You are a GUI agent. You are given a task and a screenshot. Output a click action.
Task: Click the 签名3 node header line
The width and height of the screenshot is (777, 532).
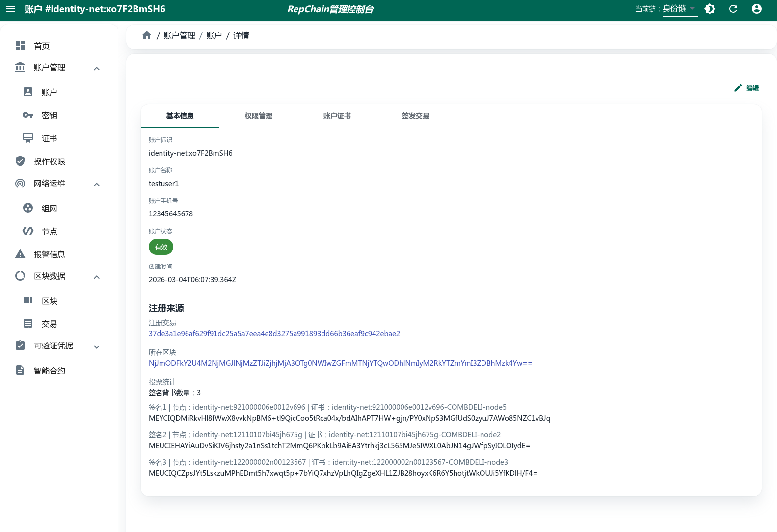328,462
